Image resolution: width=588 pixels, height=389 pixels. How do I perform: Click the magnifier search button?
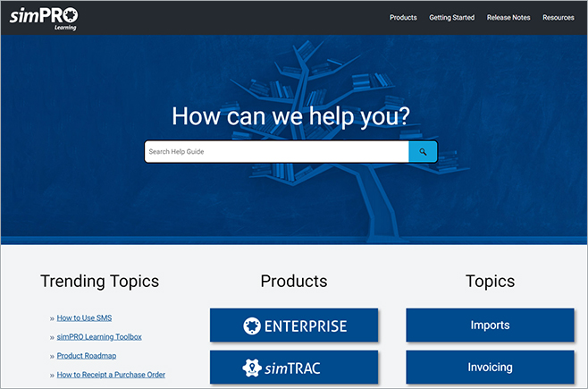click(x=423, y=152)
